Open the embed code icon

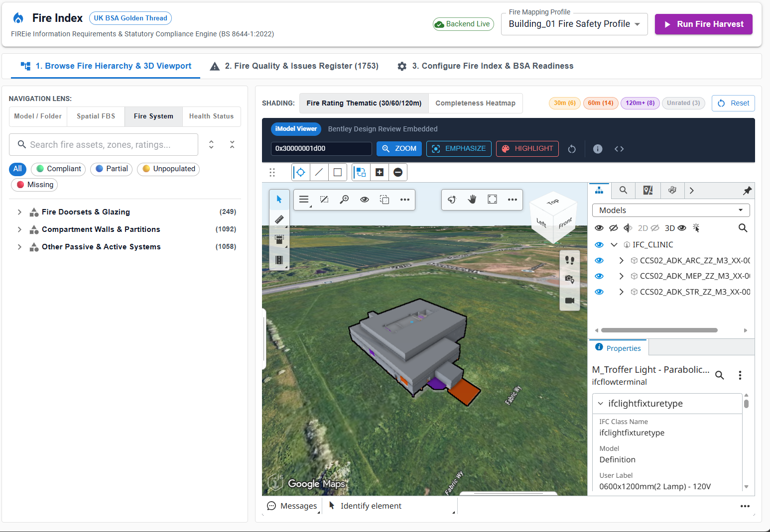point(619,149)
